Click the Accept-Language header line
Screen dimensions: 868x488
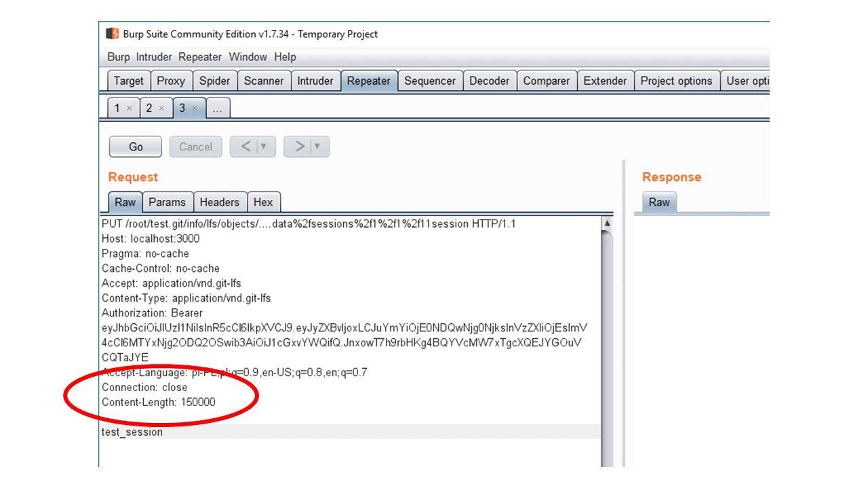tap(235, 373)
